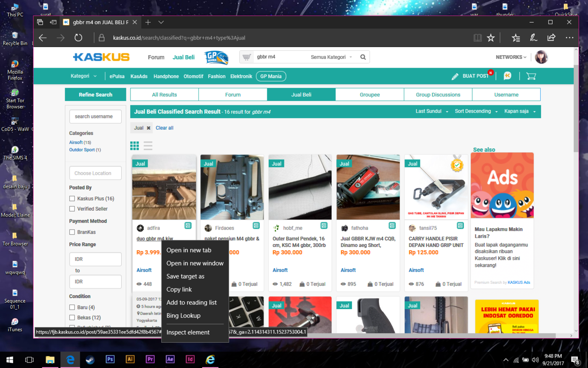Viewport: 588px width, 368px height.
Task: Open Edge more options ellipsis
Action: point(570,38)
